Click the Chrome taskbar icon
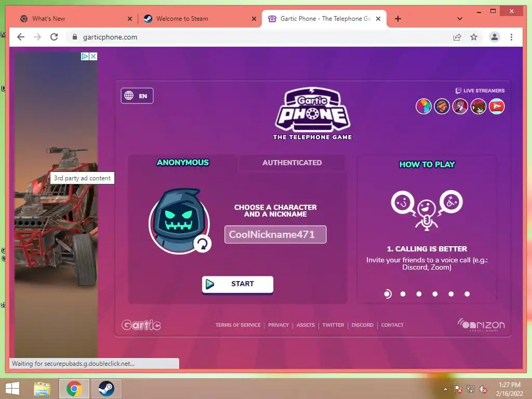This screenshot has height=399, width=532. click(x=74, y=389)
